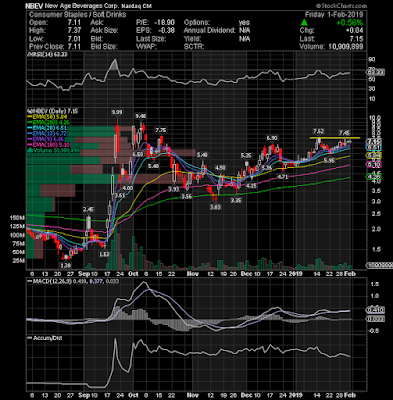
Task: Click the 90 level on RSI axis
Action: (372, 60)
